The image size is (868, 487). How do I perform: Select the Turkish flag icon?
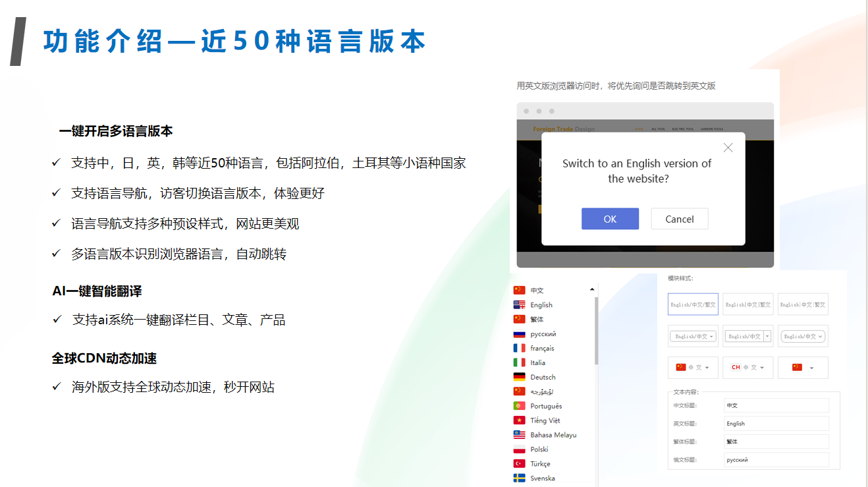tap(519, 464)
